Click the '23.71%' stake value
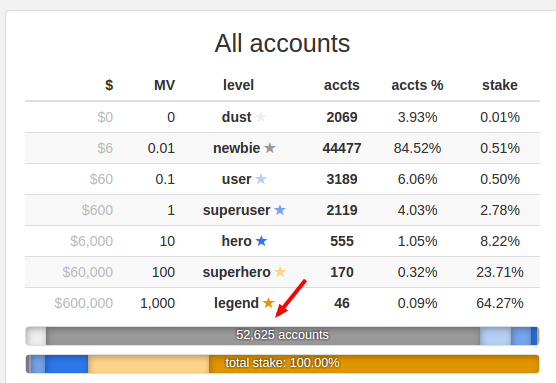Image resolution: width=556 pixels, height=383 pixels. pos(500,272)
